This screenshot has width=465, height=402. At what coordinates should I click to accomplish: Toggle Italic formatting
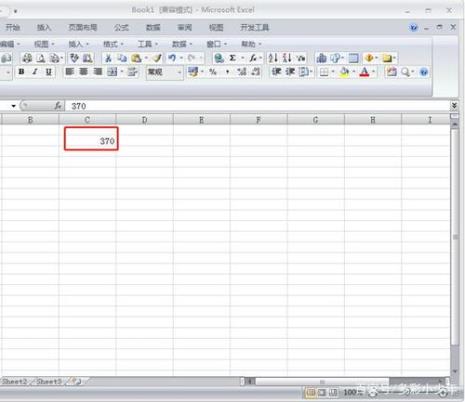tap(35, 72)
